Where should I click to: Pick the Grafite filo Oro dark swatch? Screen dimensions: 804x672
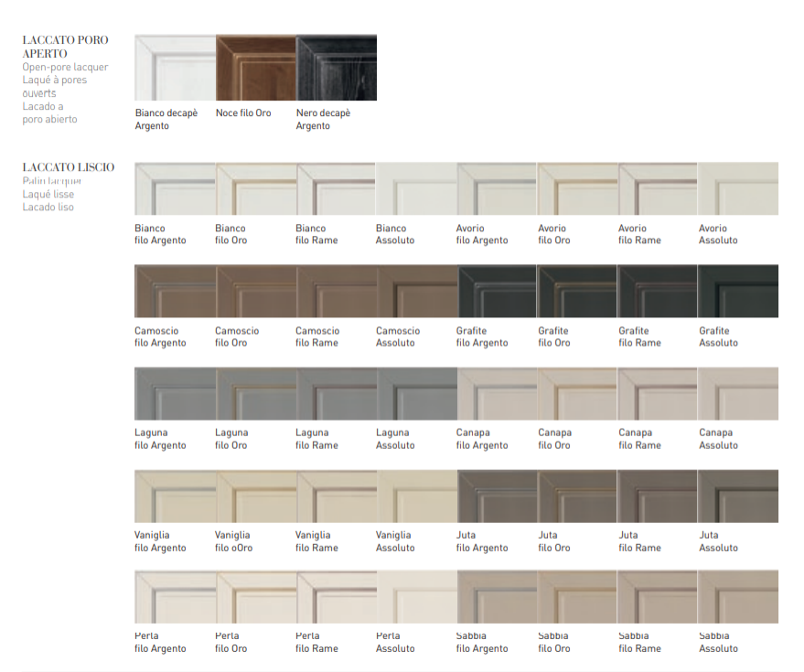pyautogui.click(x=577, y=292)
